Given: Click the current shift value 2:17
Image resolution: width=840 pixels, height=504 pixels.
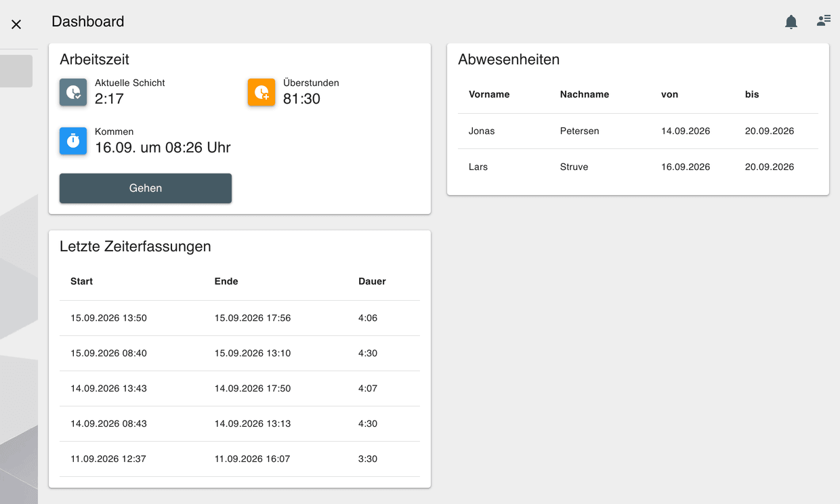Looking at the screenshot, I should [x=109, y=99].
